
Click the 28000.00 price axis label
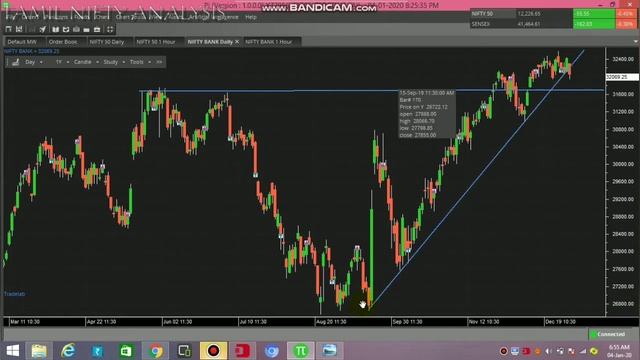coord(623,251)
